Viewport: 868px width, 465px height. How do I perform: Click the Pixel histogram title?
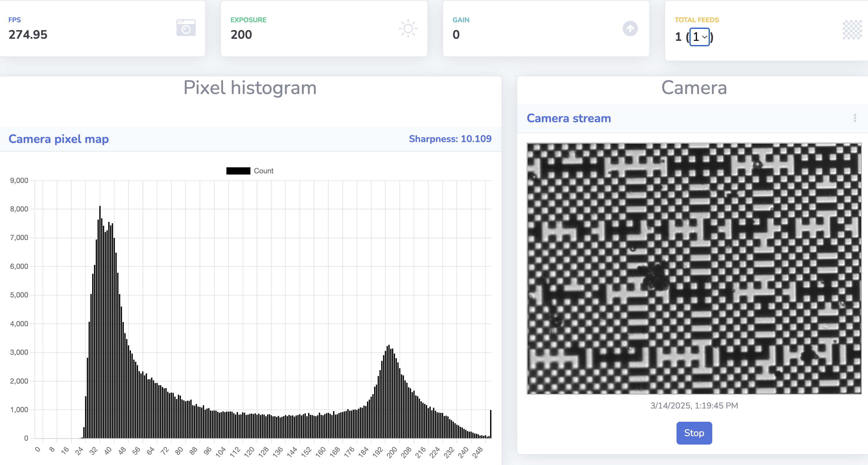(250, 88)
